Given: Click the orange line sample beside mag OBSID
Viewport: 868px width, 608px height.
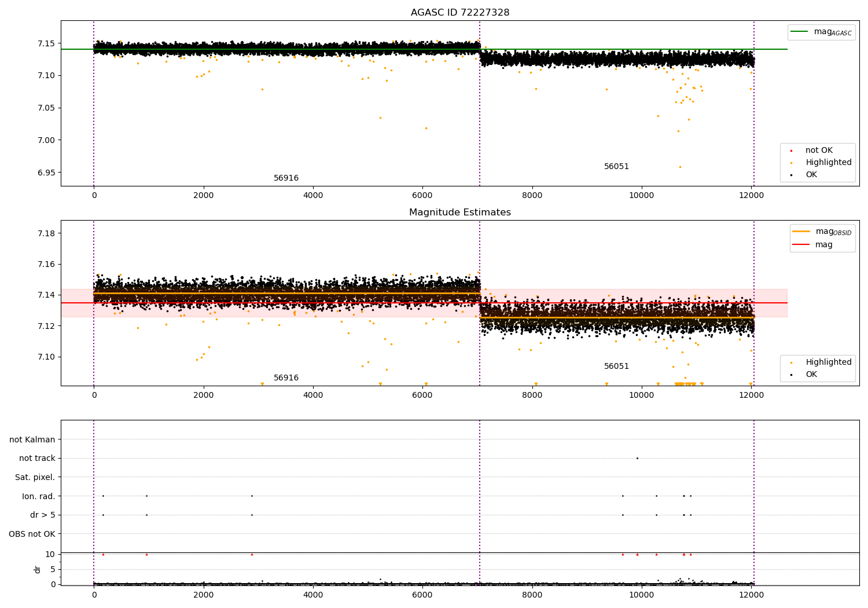Looking at the screenshot, I should point(801,232).
